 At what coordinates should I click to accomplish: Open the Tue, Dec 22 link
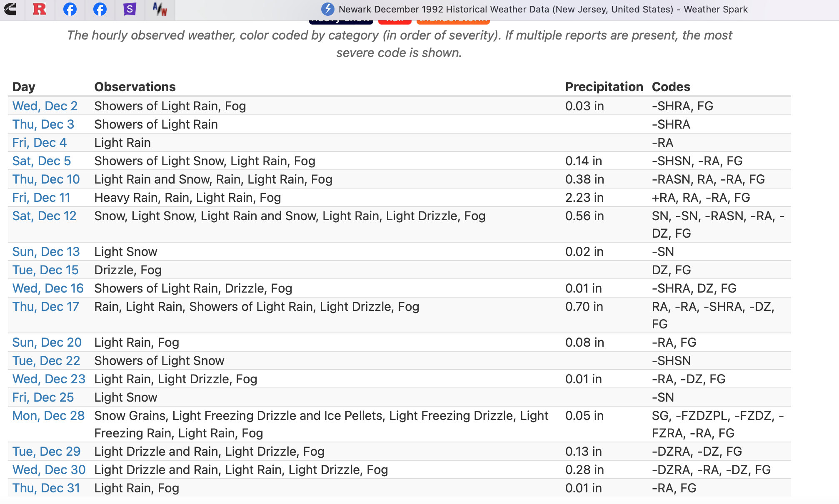click(x=46, y=361)
